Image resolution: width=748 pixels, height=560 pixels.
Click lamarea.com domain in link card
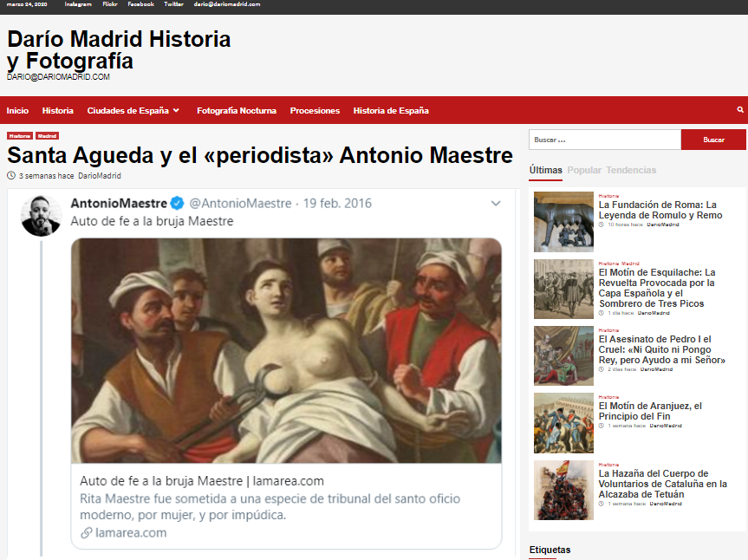(131, 533)
